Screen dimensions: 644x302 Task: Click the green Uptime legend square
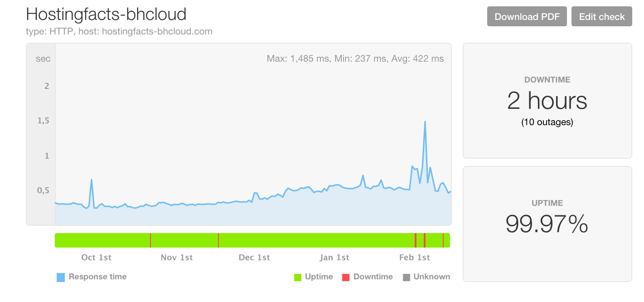(x=298, y=277)
